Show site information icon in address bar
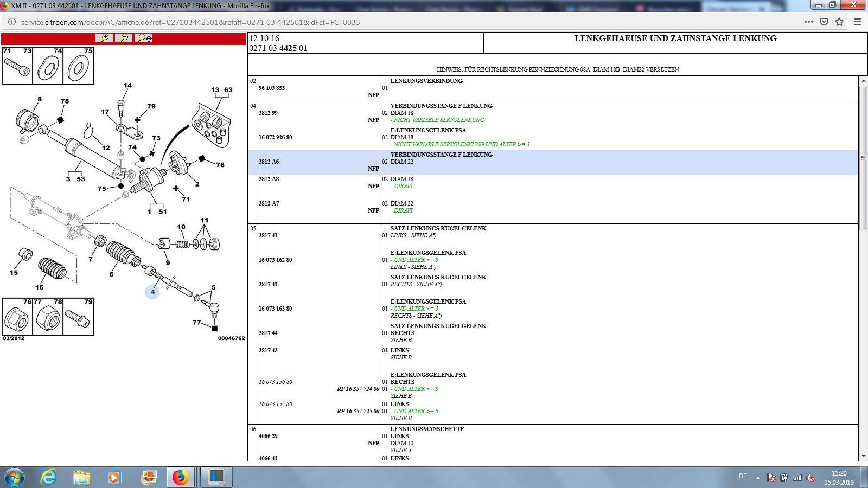 (11, 22)
